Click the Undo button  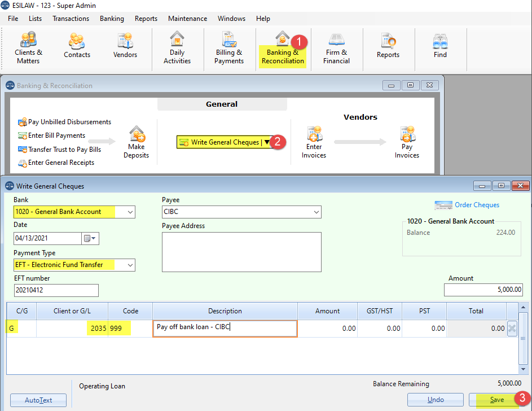(x=436, y=400)
